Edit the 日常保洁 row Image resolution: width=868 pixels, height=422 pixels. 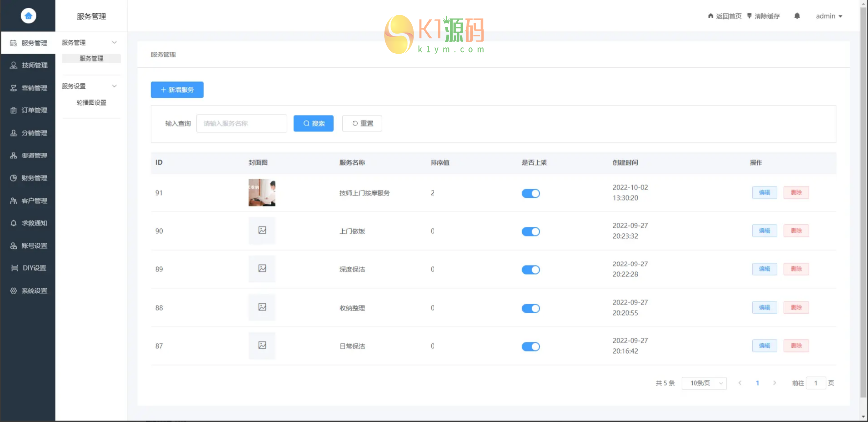coord(764,346)
